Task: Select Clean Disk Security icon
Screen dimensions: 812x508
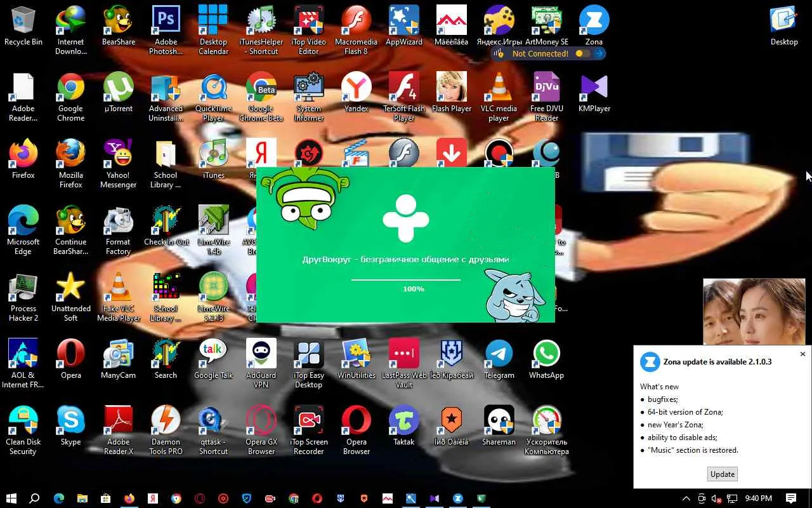Action: (x=23, y=431)
